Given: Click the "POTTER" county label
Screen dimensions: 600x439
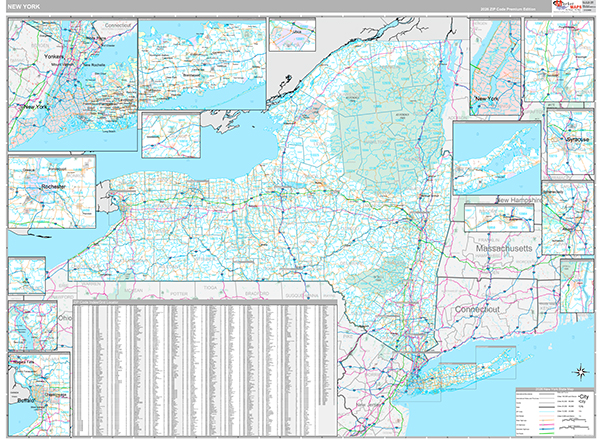Looking at the screenshot, I should coord(179,294).
